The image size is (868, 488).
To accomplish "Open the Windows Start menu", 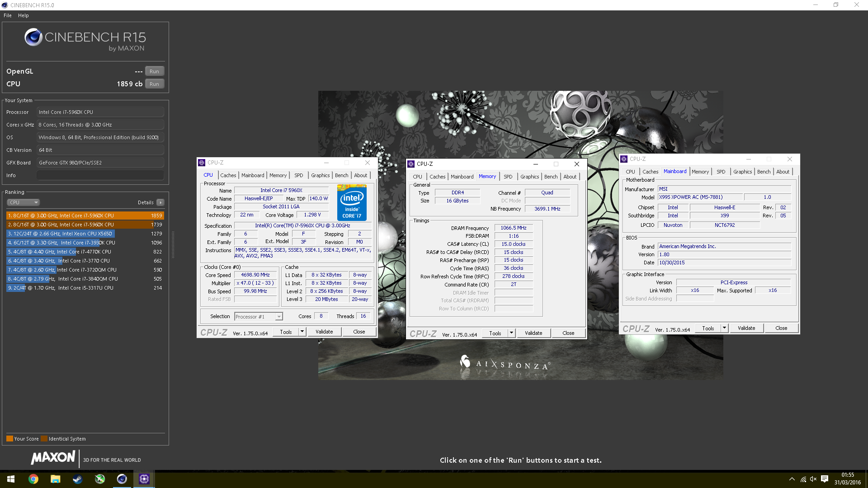I will coord(11,479).
